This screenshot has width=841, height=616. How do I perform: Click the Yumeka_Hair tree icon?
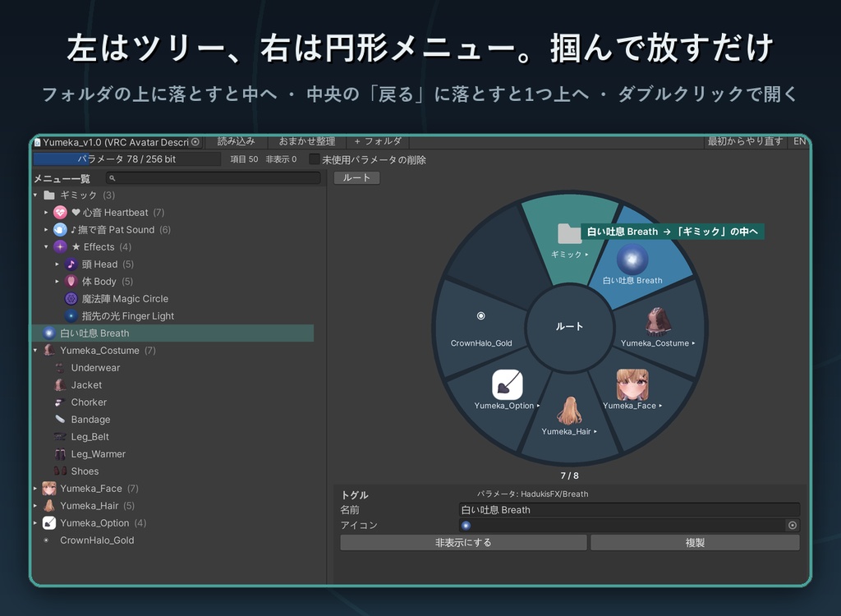point(48,505)
